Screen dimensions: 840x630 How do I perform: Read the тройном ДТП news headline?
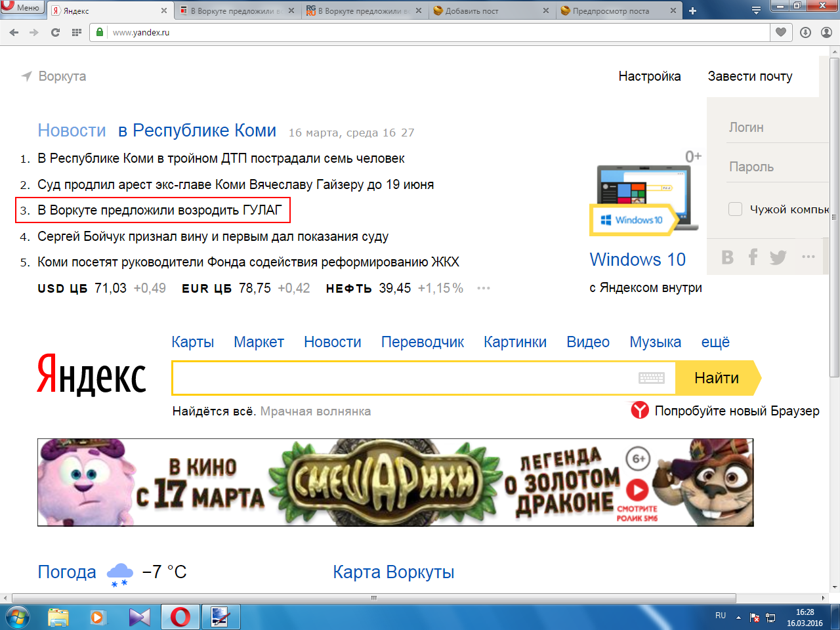pyautogui.click(x=221, y=158)
